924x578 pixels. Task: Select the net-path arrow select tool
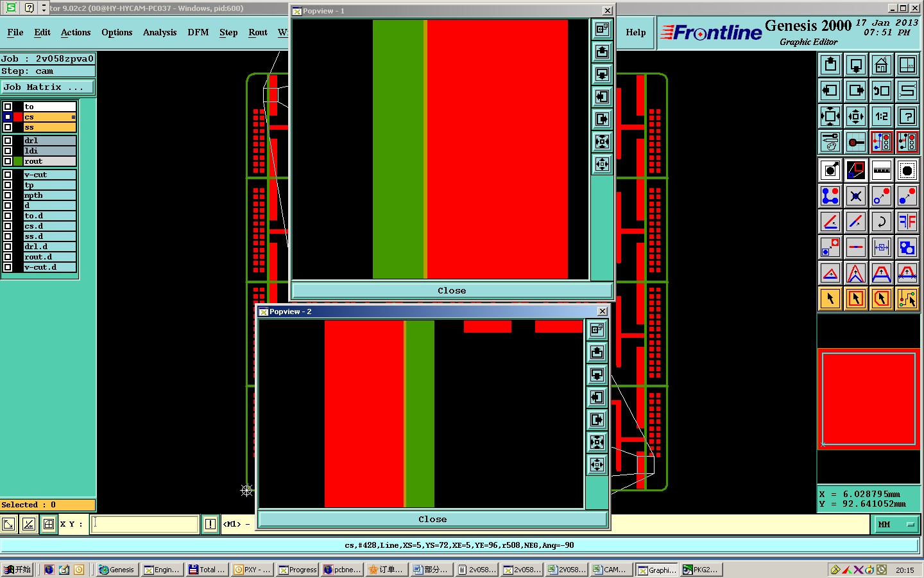pos(907,299)
